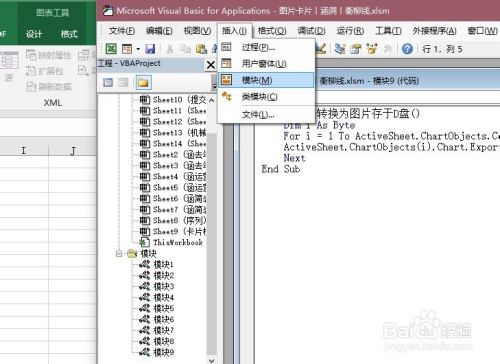Image resolution: width=500 pixels, height=364 pixels.
Task: Open VBA Help with the question mark icon
Action: click(407, 49)
